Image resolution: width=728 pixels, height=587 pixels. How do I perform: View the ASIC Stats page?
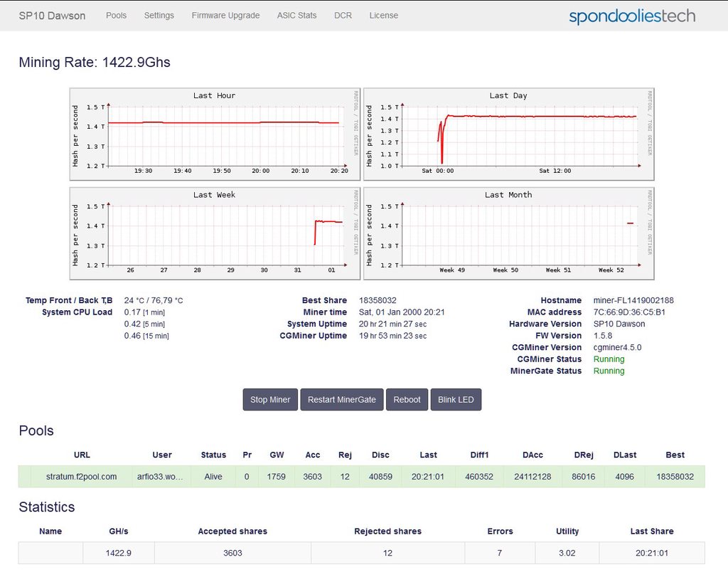[296, 16]
